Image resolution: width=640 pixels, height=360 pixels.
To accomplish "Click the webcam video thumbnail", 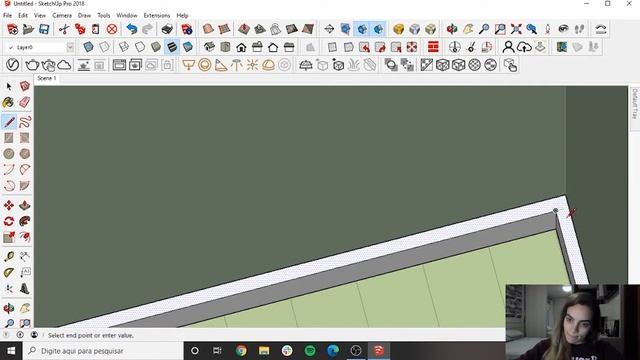I will [x=573, y=322].
